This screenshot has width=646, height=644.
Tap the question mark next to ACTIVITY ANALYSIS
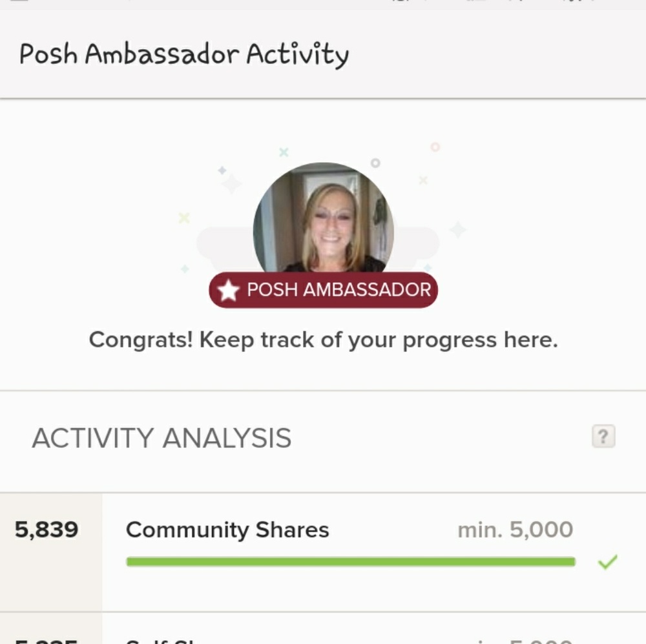pyautogui.click(x=603, y=437)
